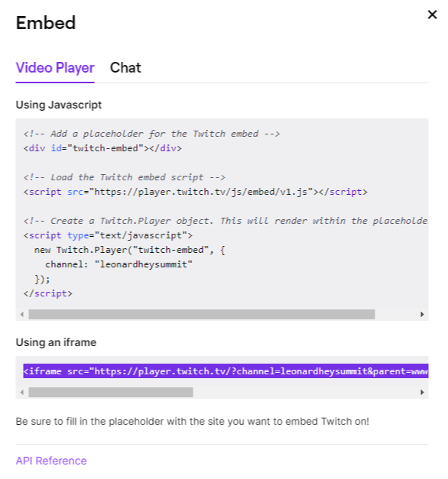Click the empty track of iframe scrollbar
Viewport: 448px width, 479px height.
click(x=305, y=392)
